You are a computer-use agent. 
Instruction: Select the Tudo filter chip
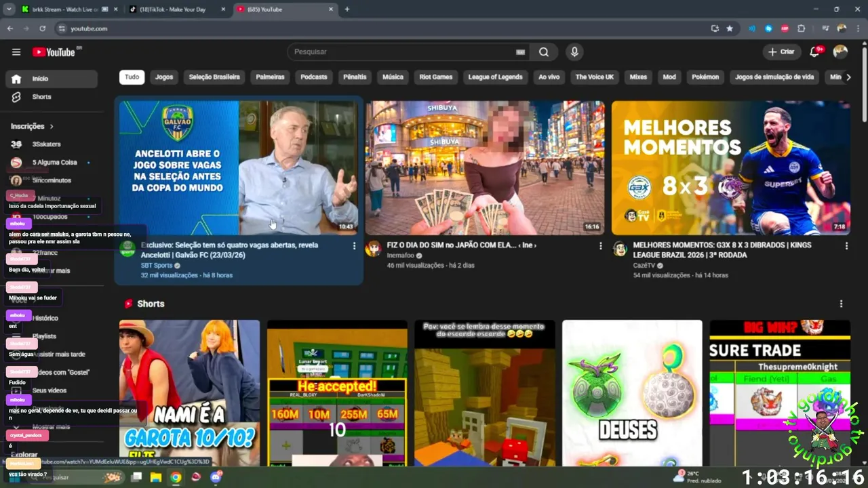[132, 77]
